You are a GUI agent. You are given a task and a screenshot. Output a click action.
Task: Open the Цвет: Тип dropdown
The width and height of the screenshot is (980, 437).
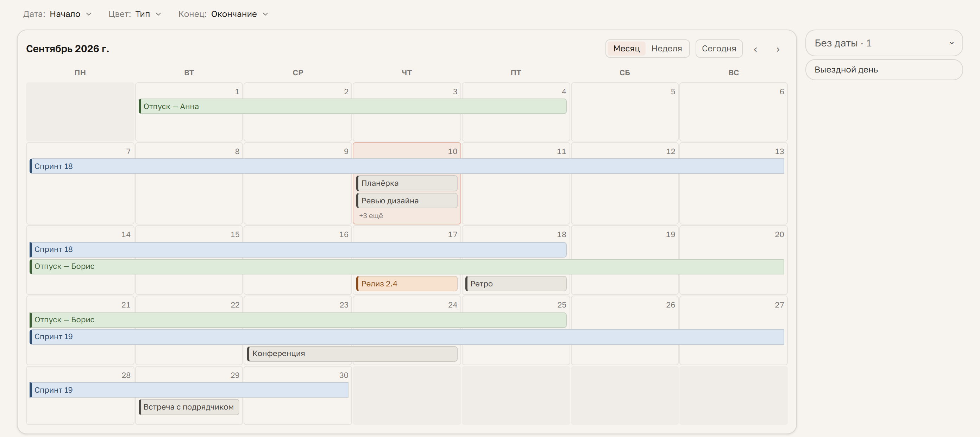(135, 14)
